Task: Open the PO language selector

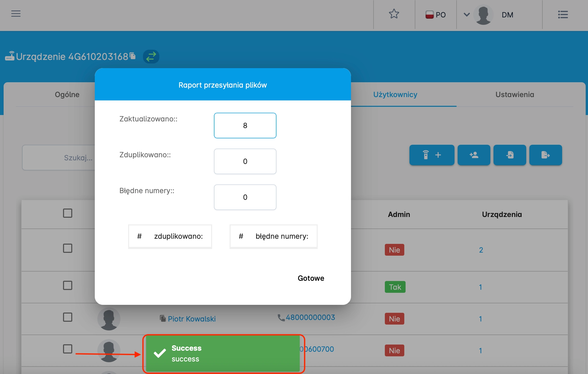Action: pyautogui.click(x=436, y=15)
